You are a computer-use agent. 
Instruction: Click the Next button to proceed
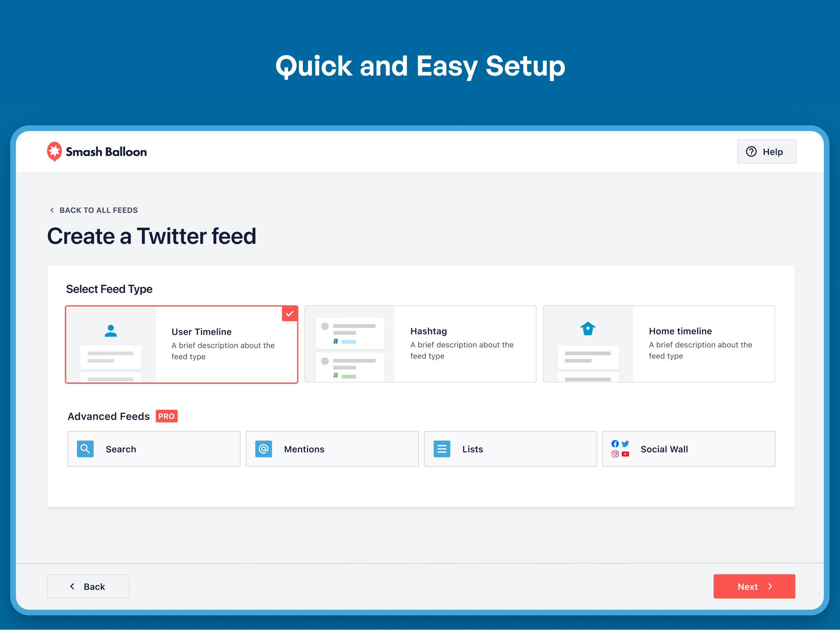click(755, 586)
